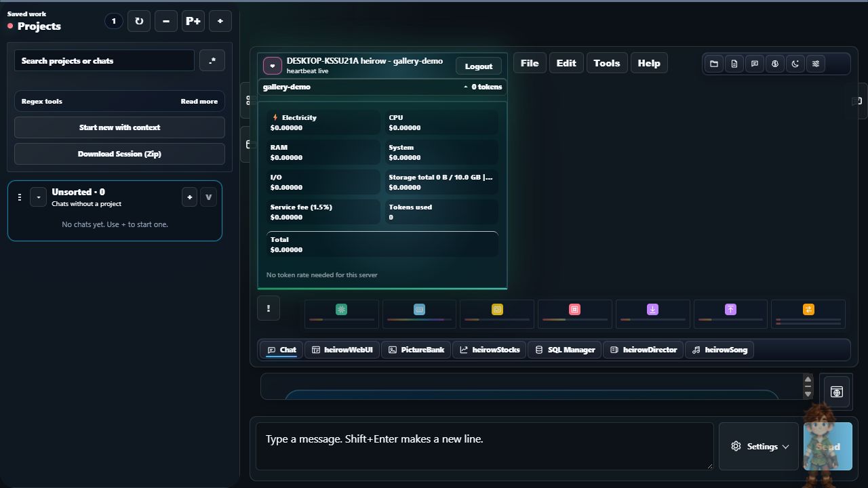
Task: Click the minus button in Projects header
Action: pos(165,21)
